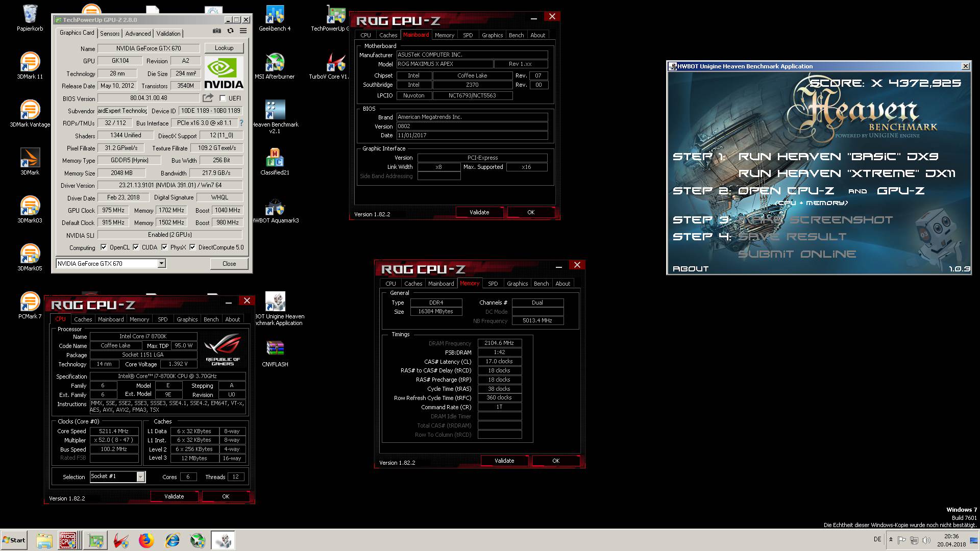This screenshot has height=551, width=980.
Task: Toggle the CUDA checkbox
Action: (136, 247)
